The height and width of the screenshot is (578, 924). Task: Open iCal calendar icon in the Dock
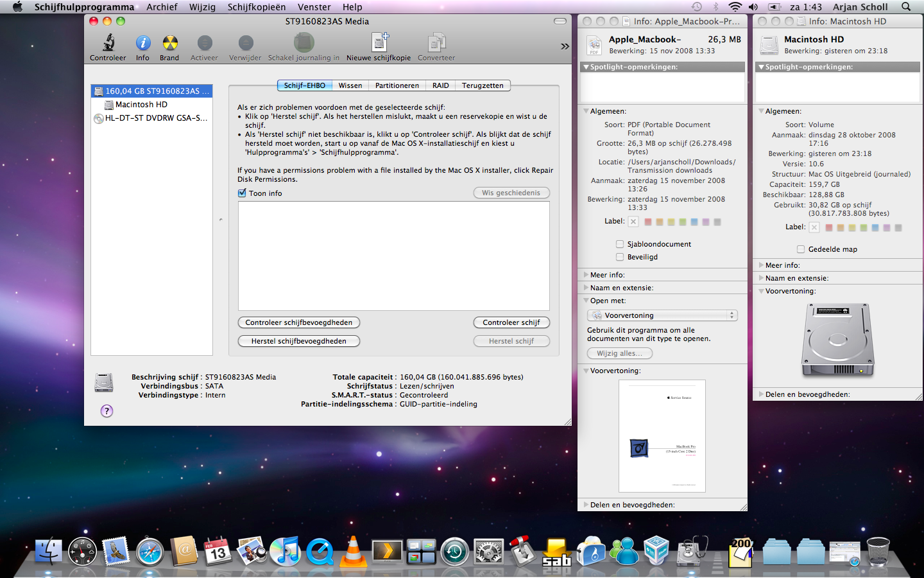[x=218, y=551]
